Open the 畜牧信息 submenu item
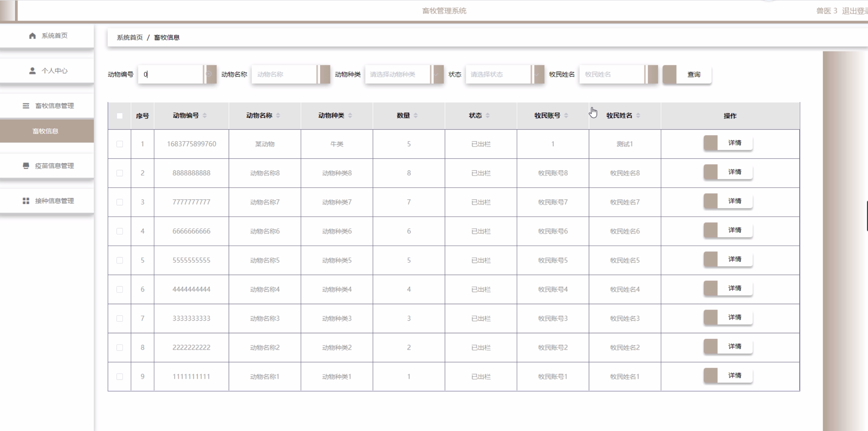Screen dimensions: 868x431 coord(46,131)
